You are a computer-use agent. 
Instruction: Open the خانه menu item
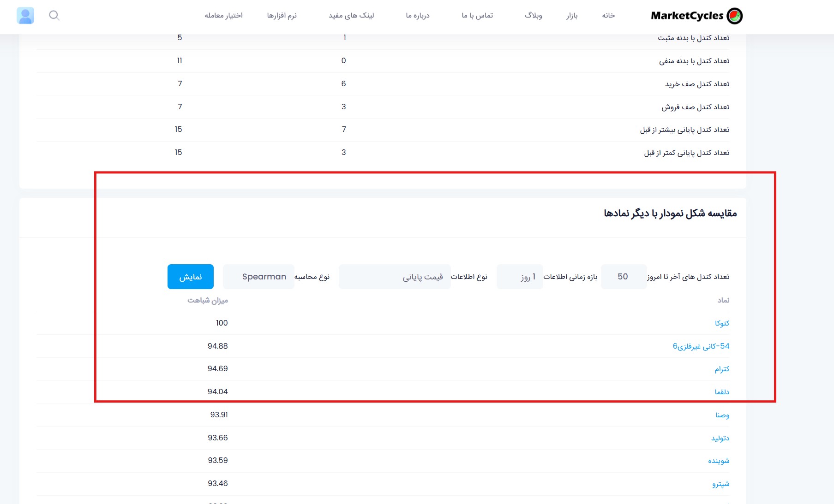tap(608, 15)
